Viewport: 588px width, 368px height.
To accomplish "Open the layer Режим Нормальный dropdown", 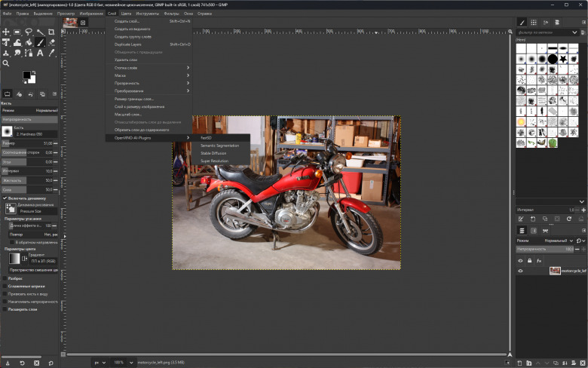I will tap(559, 241).
